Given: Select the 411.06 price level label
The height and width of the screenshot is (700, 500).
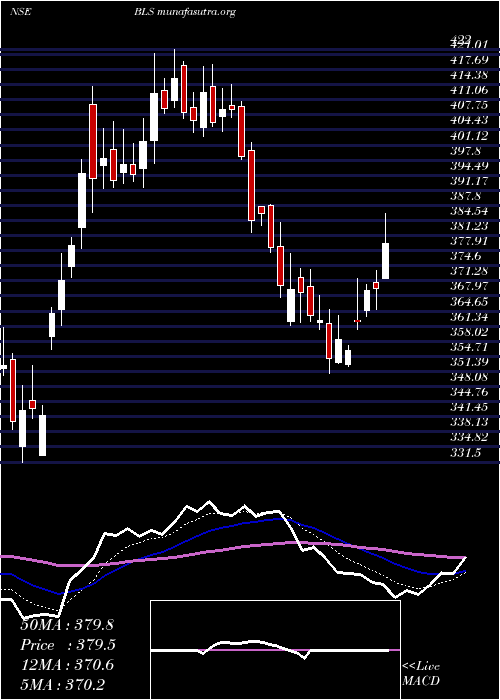Looking at the screenshot, I should (469, 90).
